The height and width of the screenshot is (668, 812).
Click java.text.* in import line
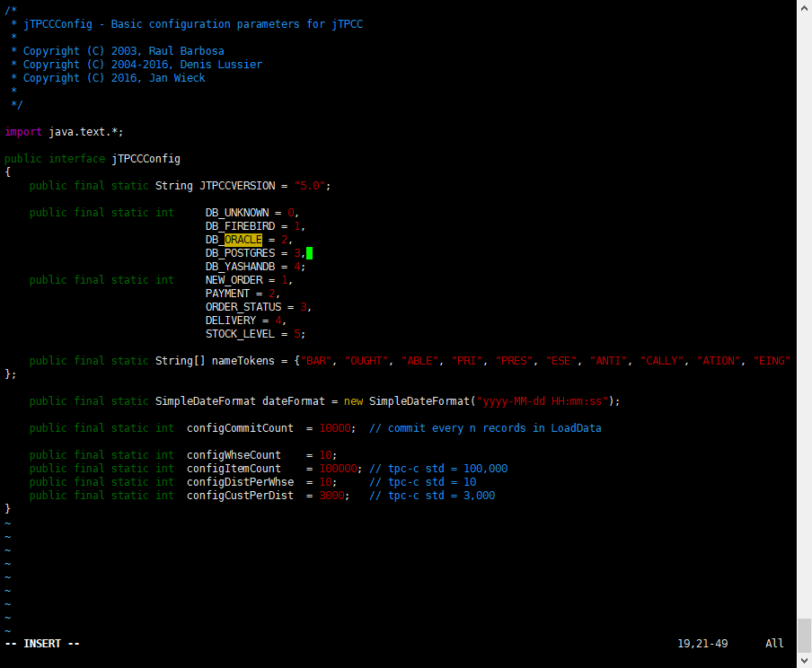(x=83, y=132)
